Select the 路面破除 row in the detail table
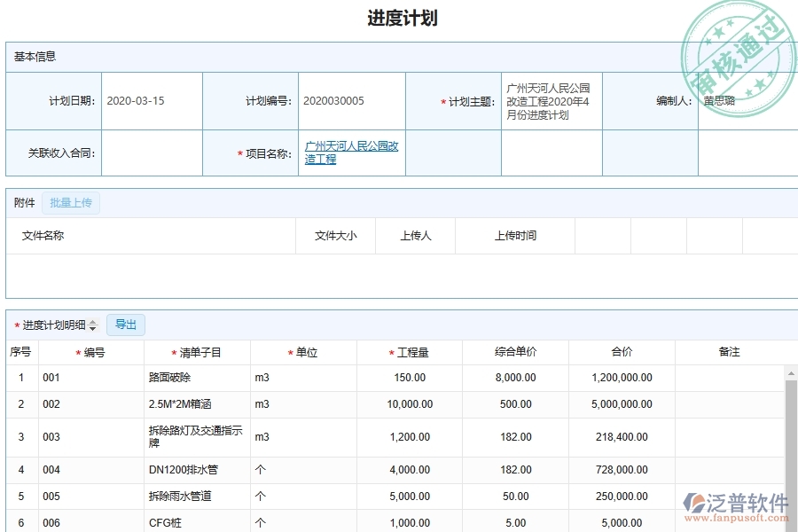 click(170, 376)
